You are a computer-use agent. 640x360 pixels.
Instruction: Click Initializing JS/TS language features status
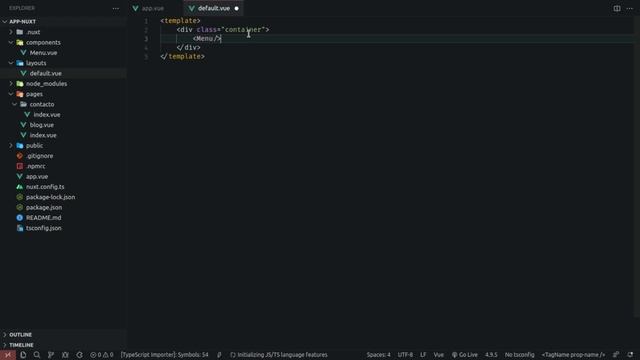click(279, 355)
